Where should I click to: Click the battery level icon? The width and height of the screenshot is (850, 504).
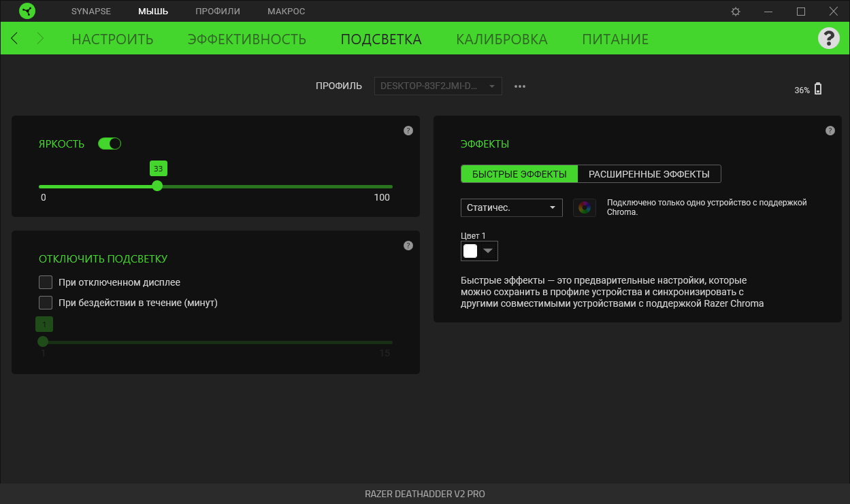pos(818,89)
